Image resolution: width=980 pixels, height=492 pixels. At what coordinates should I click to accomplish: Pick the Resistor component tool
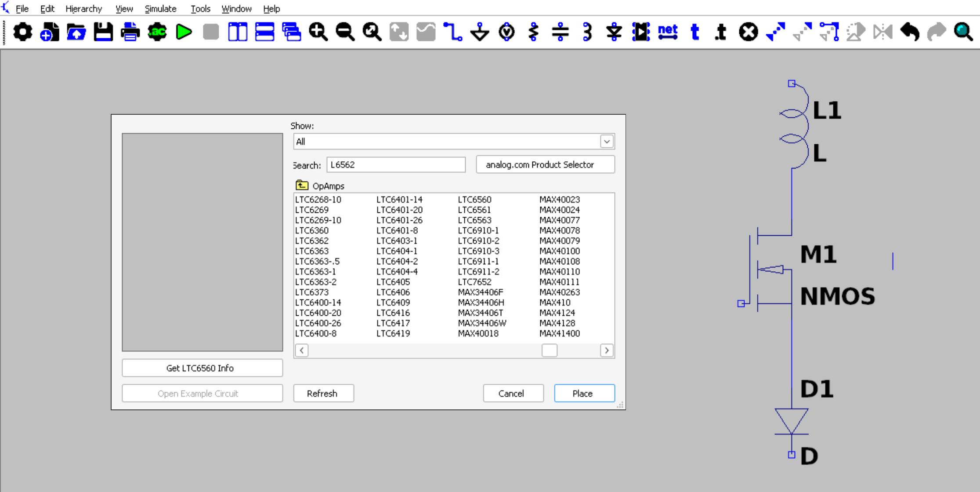[534, 32]
